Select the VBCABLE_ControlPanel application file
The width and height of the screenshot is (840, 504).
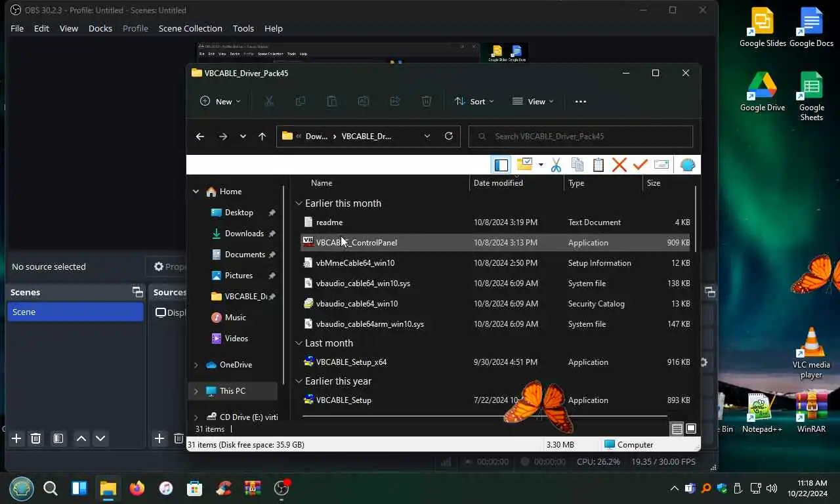356,243
